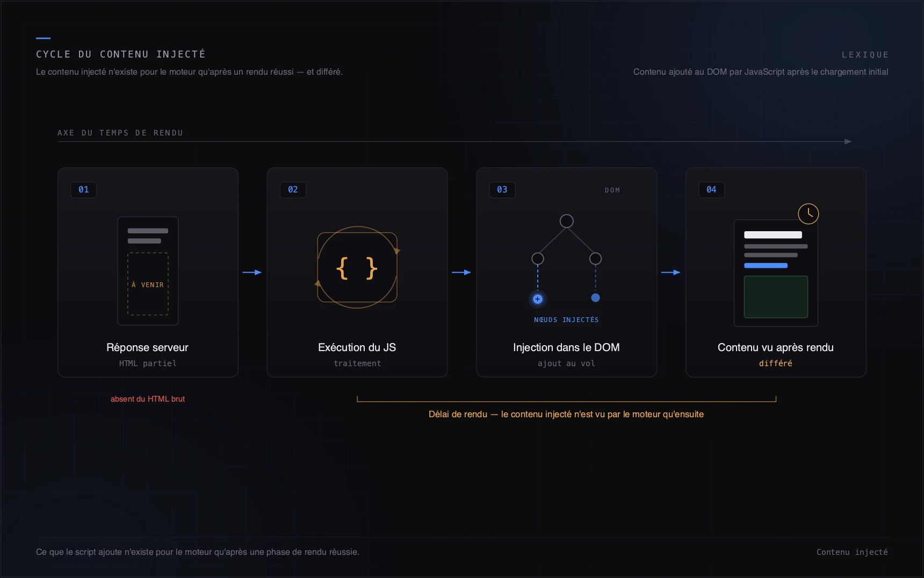Select the 01 step badge
Screen dimensions: 924x578
tap(84, 190)
